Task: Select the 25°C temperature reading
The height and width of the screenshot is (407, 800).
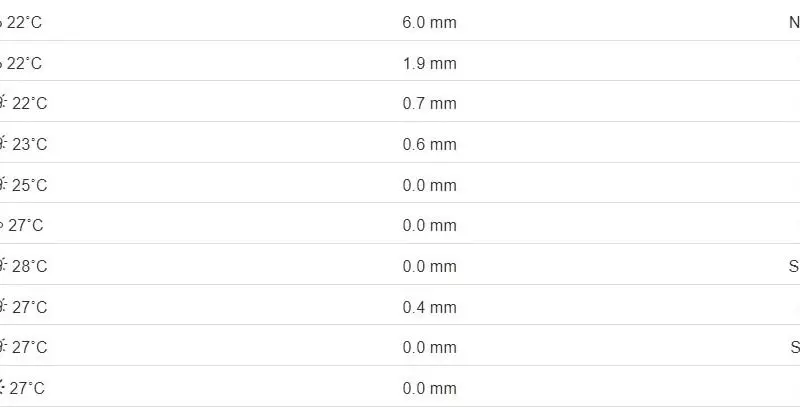Action: [30, 185]
